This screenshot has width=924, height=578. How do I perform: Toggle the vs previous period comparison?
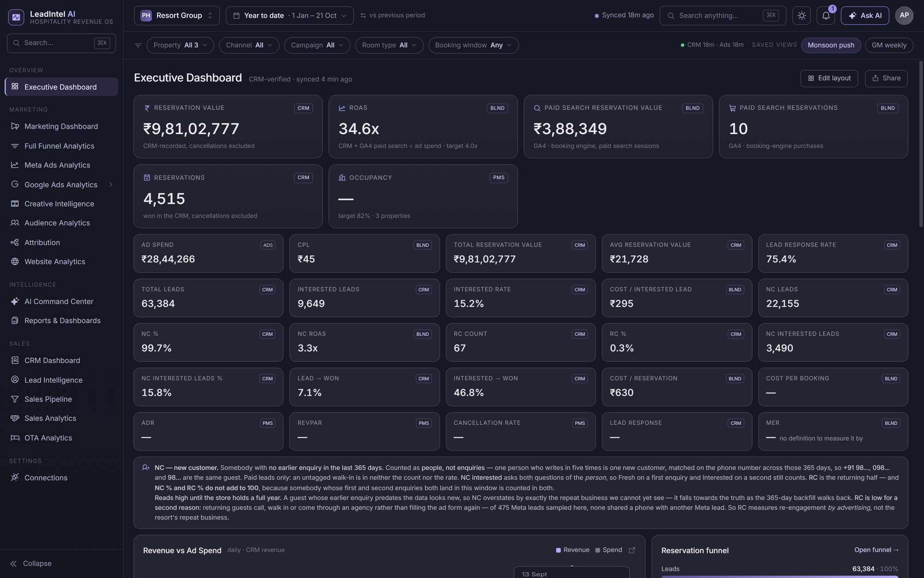pyautogui.click(x=393, y=15)
